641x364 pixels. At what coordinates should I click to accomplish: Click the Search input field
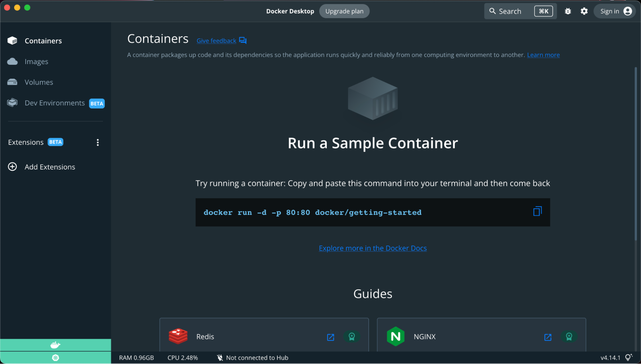click(x=517, y=11)
